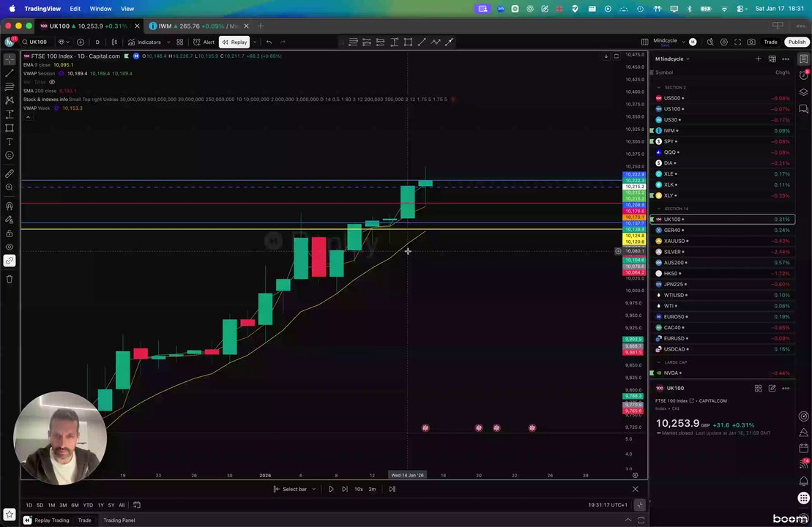This screenshot has height=527, width=812.
Task: Activate the zoom in tool
Action: point(10,187)
